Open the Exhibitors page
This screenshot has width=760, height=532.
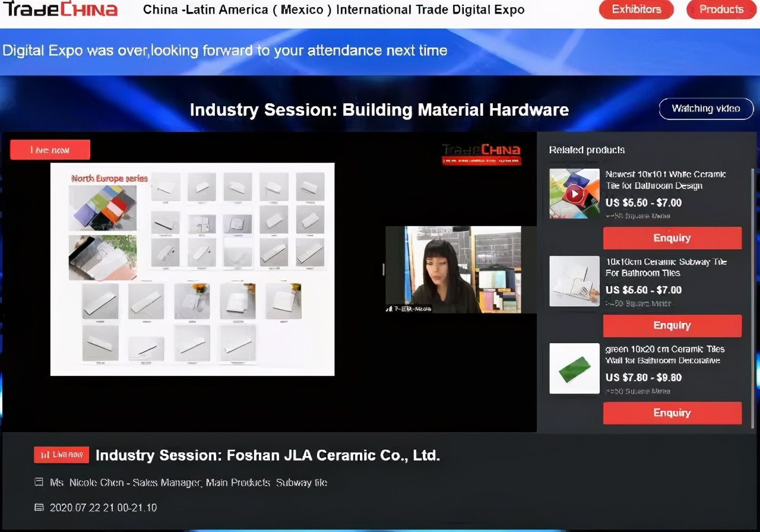[636, 9]
